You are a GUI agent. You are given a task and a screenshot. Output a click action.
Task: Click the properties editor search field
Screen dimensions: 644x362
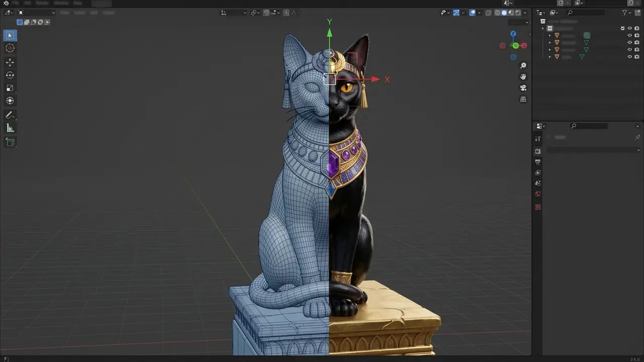590,126
